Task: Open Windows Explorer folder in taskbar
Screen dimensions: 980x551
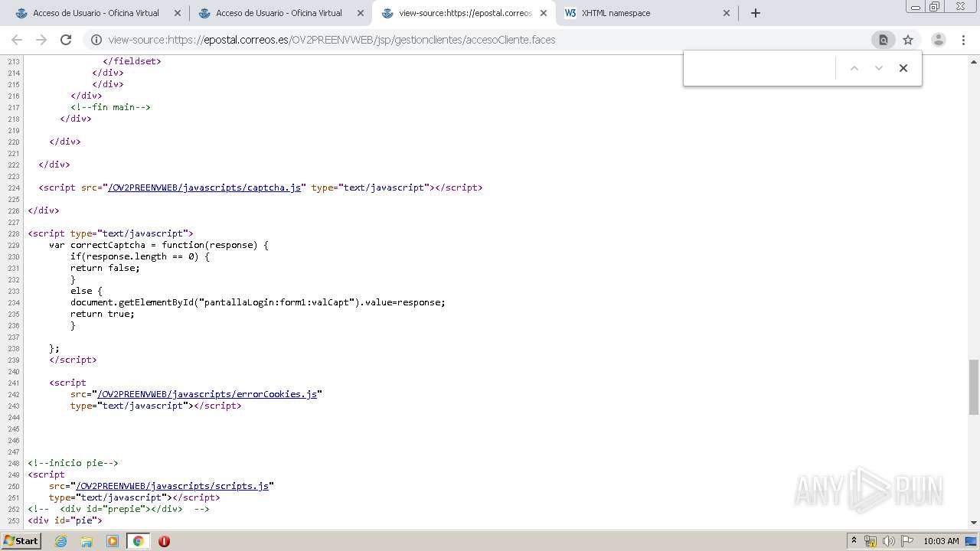Action: [87, 541]
